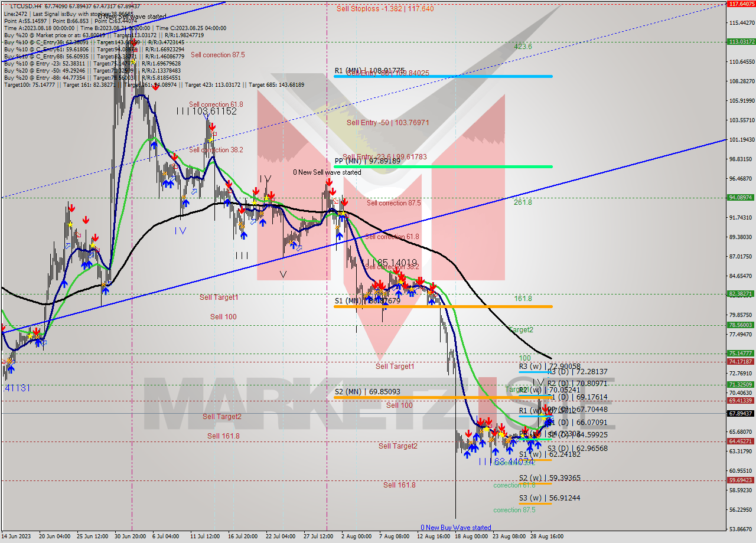Click the 'Sell Stoploss -1.382 | 117.640' label
This screenshot has width=756, height=543.
click(385, 8)
